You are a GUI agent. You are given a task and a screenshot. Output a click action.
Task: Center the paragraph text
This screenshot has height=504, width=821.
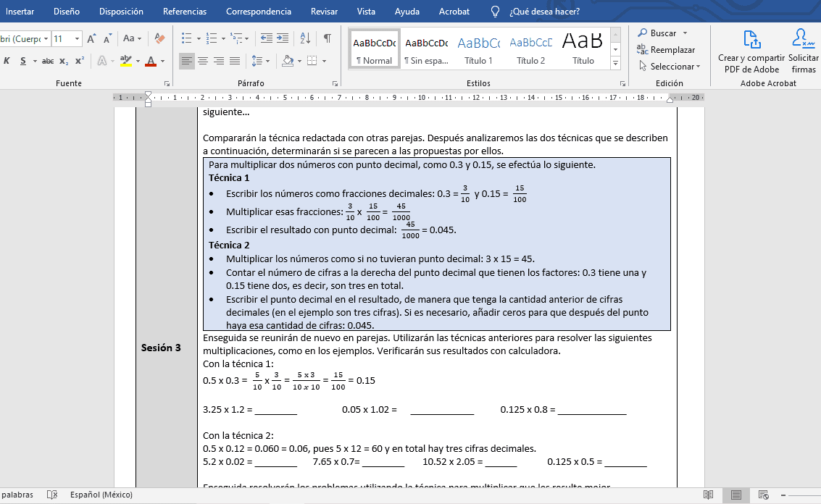[203, 62]
